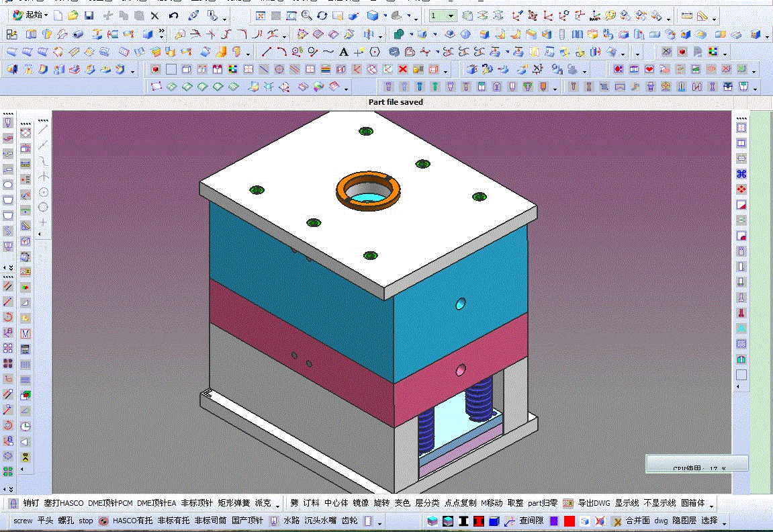Screen dimensions: 773x532
Task: Click the red X delete icon
Action: click(403, 69)
